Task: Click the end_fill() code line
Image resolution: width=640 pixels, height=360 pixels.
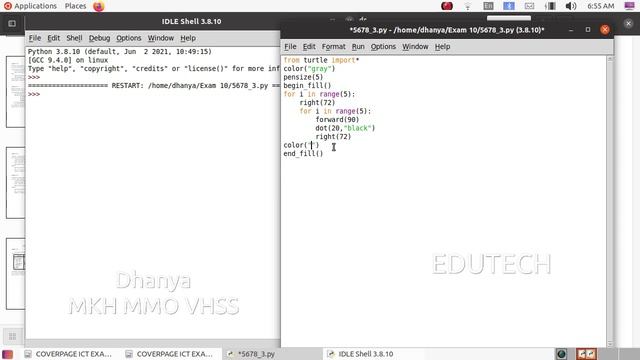Action: (x=303, y=153)
